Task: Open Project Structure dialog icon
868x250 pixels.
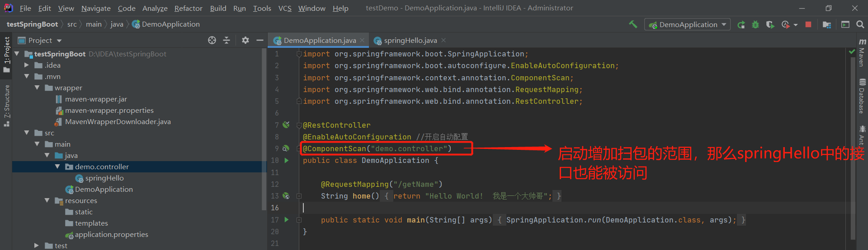Action: (x=827, y=25)
